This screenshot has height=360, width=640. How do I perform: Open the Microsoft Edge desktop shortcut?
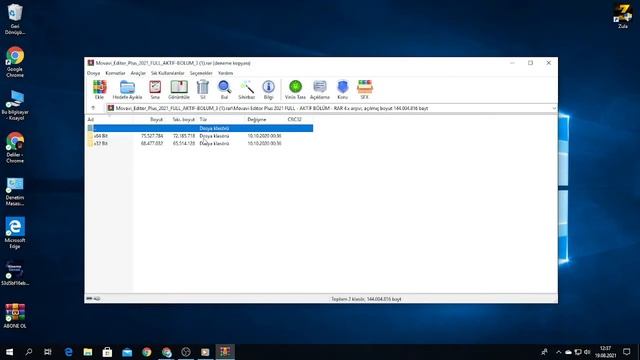pos(15,233)
